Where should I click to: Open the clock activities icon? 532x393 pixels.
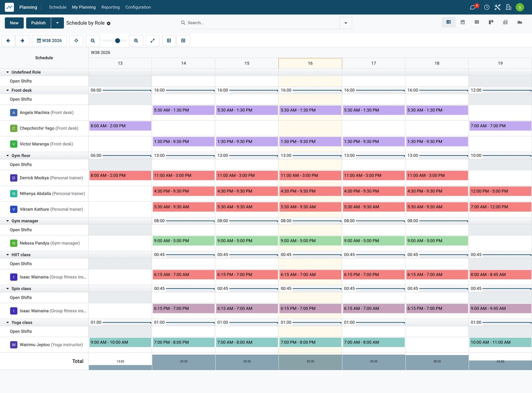pyautogui.click(x=487, y=7)
